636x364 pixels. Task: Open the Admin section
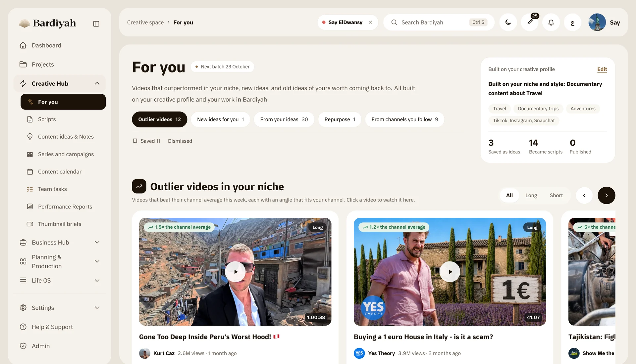(60, 346)
